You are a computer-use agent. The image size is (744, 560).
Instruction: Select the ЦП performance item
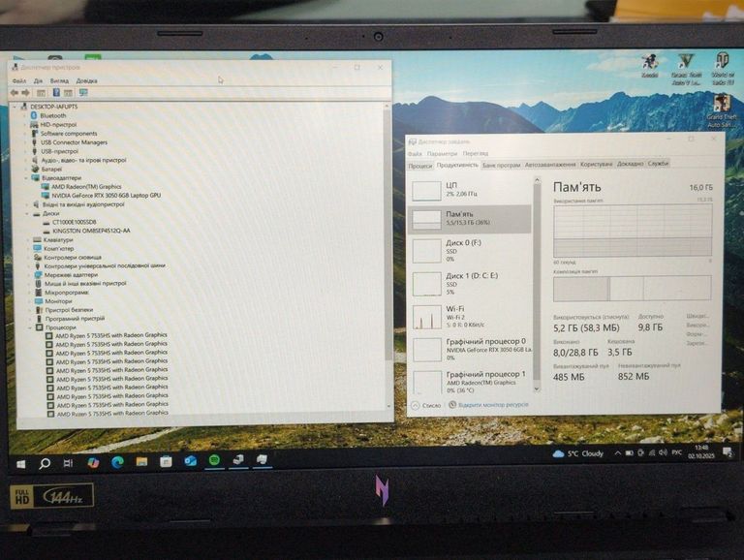pos(470,190)
